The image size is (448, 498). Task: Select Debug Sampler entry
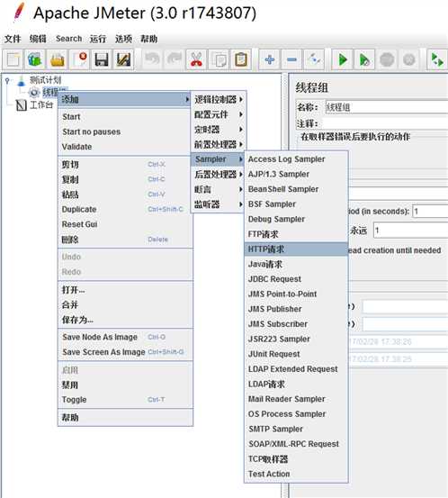[296, 219]
